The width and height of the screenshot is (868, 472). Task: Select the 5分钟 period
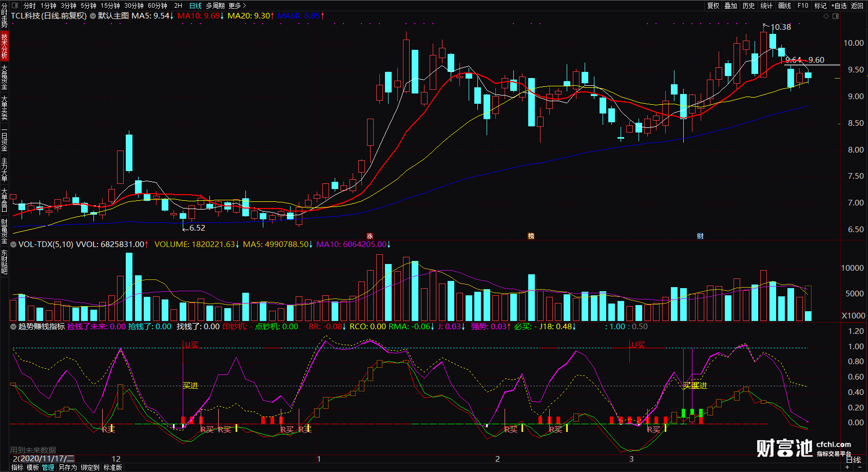click(x=88, y=6)
